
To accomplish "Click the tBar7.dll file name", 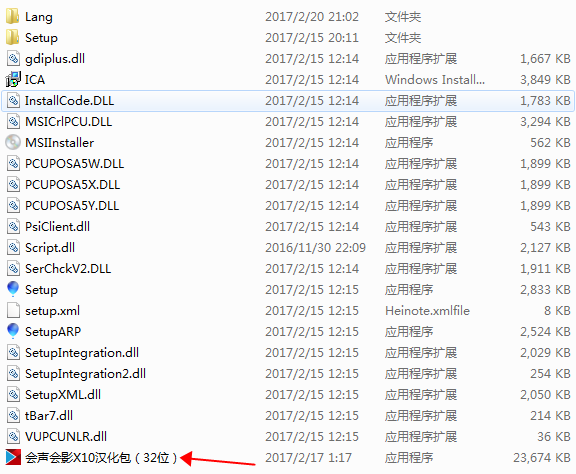I will (49, 416).
